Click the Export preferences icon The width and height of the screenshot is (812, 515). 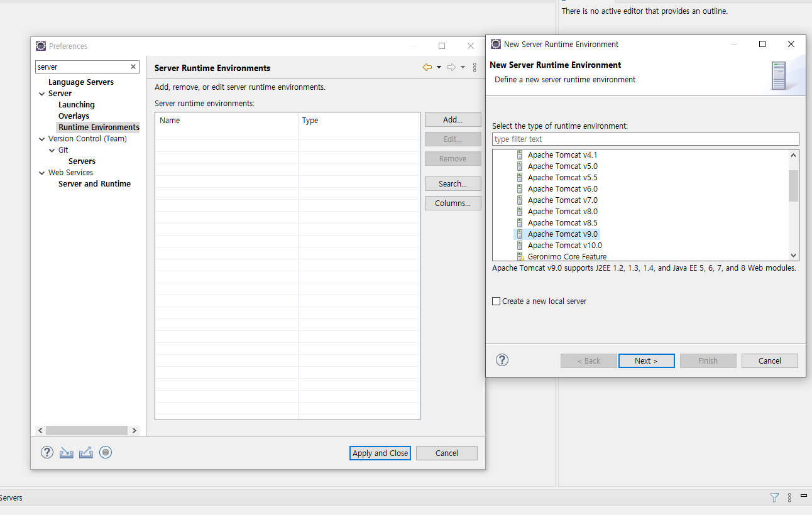86,452
